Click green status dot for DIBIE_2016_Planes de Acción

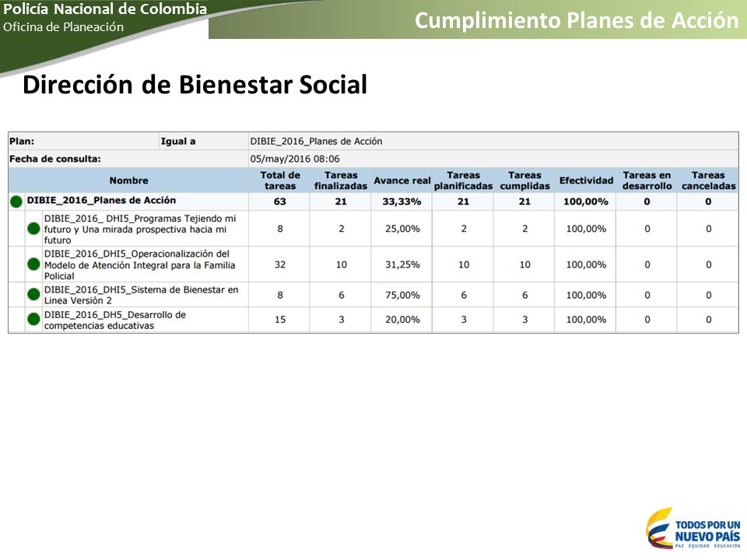point(16,201)
